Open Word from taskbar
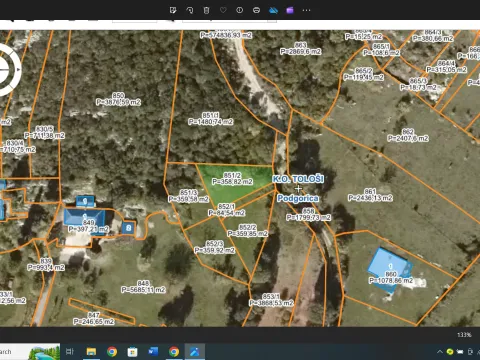The width and height of the screenshot is (480, 360). 153,351
